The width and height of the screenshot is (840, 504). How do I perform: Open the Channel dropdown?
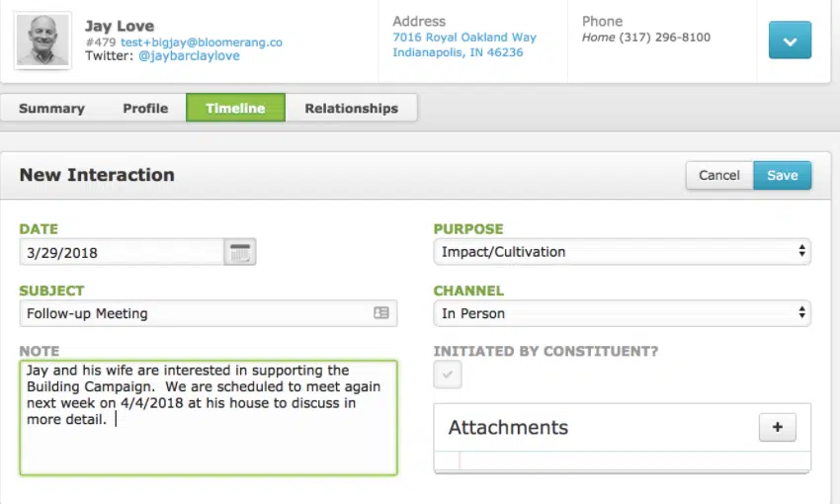point(622,313)
